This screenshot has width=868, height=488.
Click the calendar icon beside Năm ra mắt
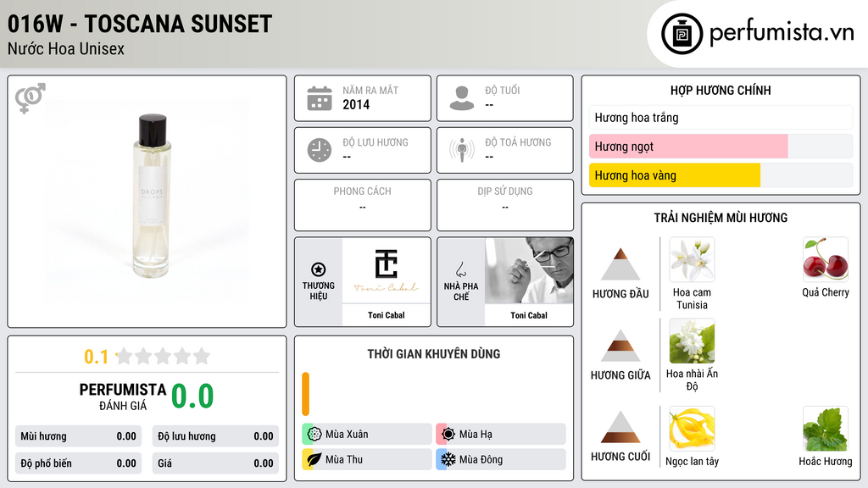coord(320,98)
